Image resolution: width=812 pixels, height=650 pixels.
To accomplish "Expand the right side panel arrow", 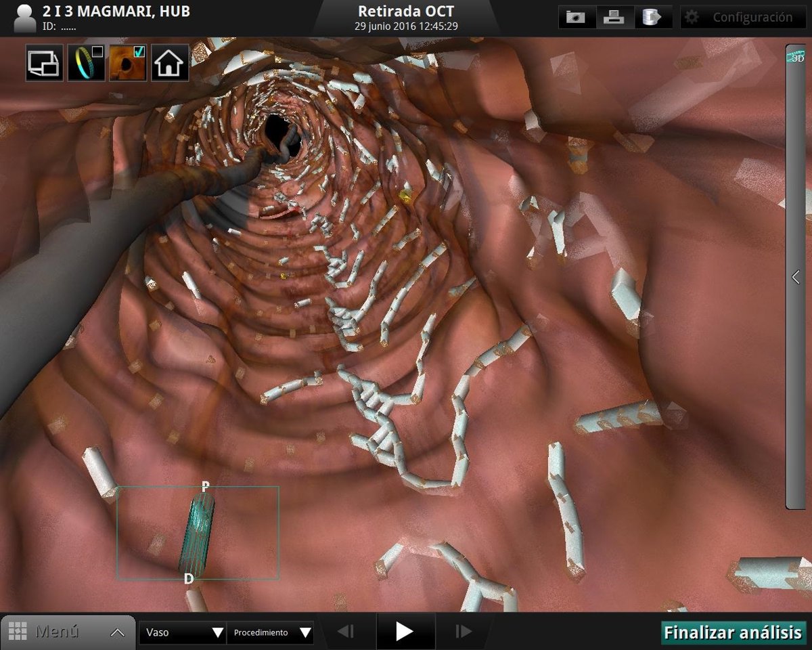I will (x=796, y=277).
